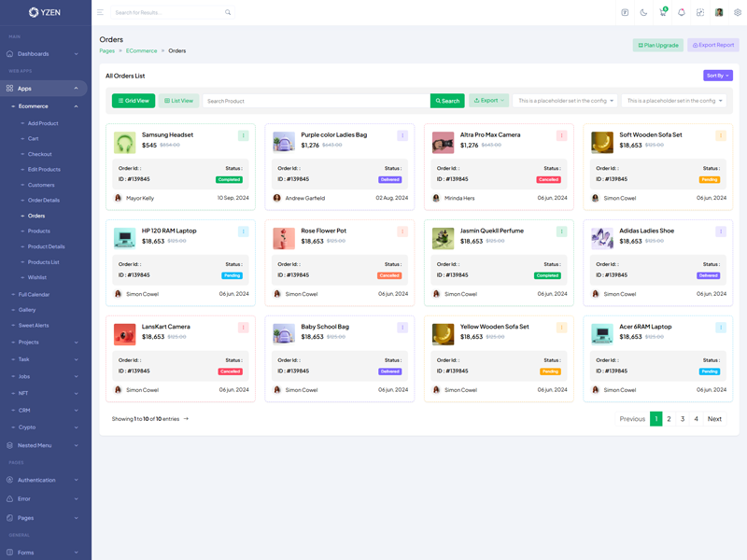Expand the Dashboards sidebar menu
This screenshot has width=747, height=560.
point(44,54)
